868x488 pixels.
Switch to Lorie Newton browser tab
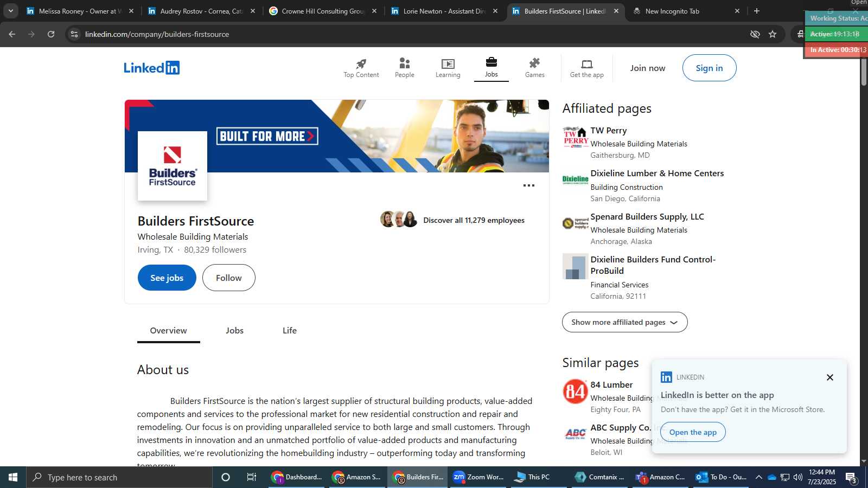444,11
